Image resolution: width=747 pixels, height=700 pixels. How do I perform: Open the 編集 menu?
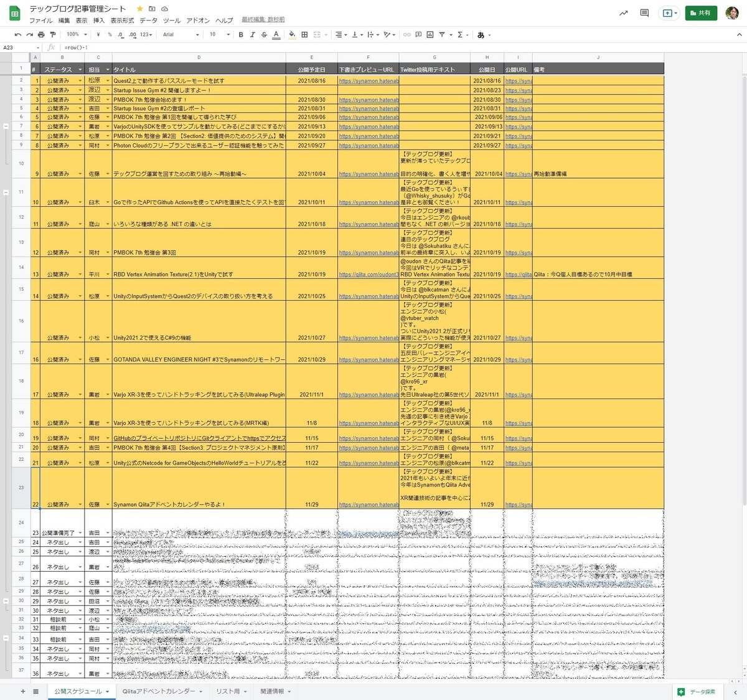(x=64, y=21)
